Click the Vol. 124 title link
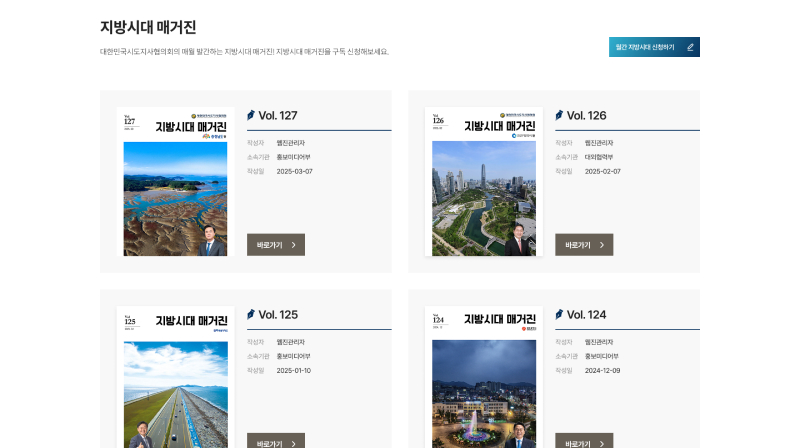This screenshot has height=448, width=800. click(586, 315)
